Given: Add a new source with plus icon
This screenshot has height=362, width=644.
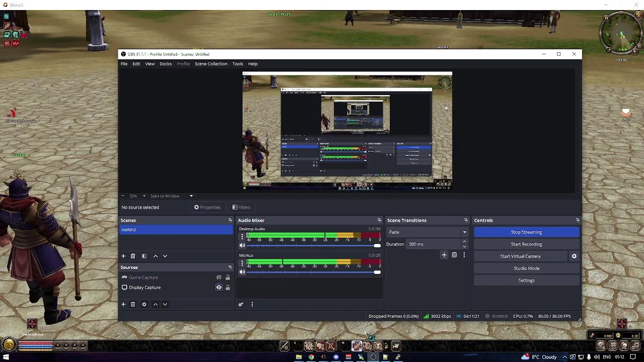Looking at the screenshot, I should tap(123, 304).
